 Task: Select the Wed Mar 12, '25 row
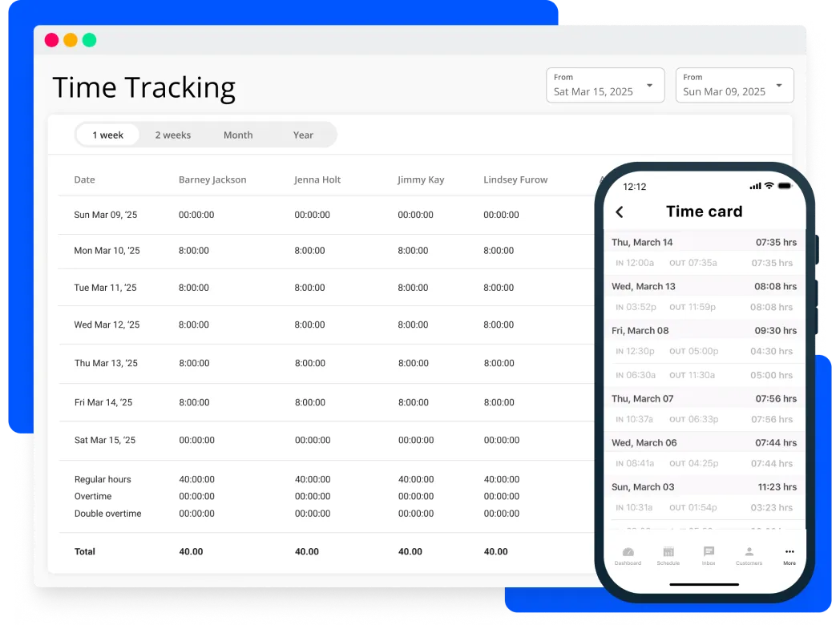click(x=107, y=325)
